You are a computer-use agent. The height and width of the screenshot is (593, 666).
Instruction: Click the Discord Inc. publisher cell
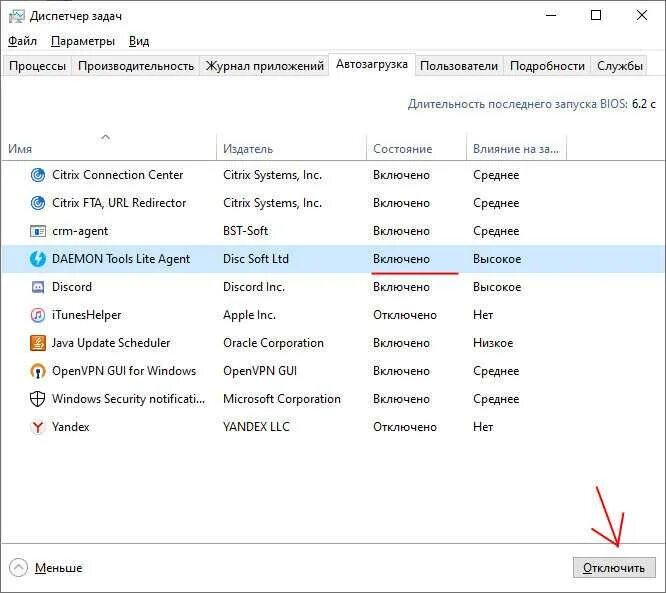(x=254, y=287)
